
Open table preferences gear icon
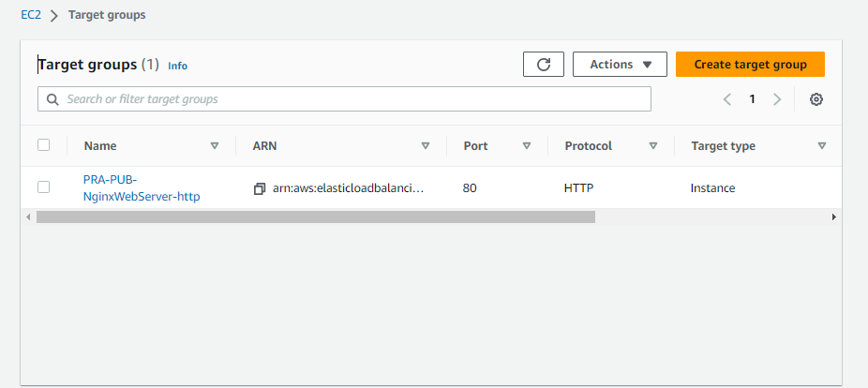pyautogui.click(x=816, y=99)
